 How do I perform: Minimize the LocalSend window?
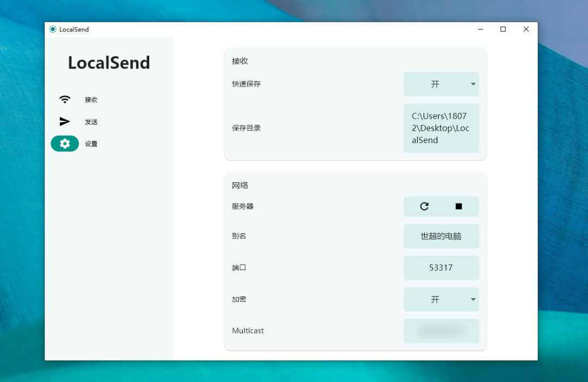click(480, 29)
